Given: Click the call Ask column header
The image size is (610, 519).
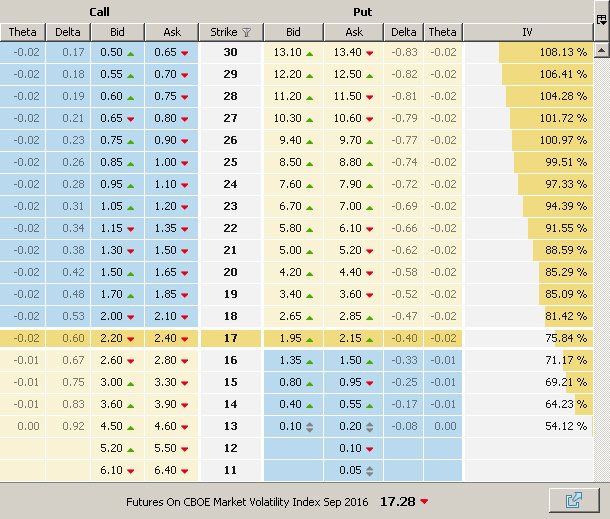Looking at the screenshot, I should click(x=172, y=32).
